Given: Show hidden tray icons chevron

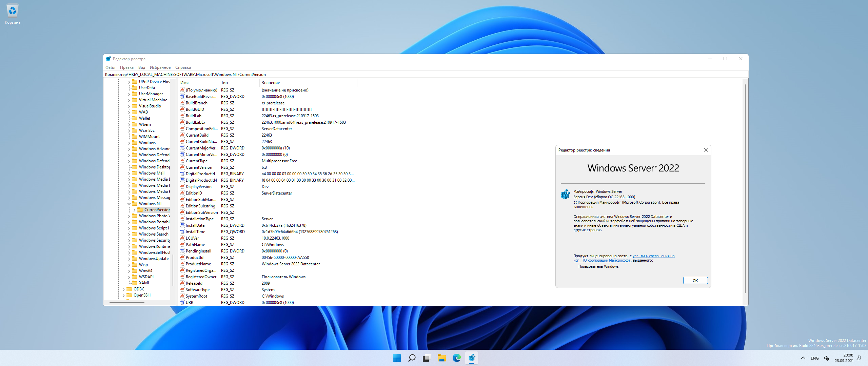Looking at the screenshot, I should click(803, 358).
